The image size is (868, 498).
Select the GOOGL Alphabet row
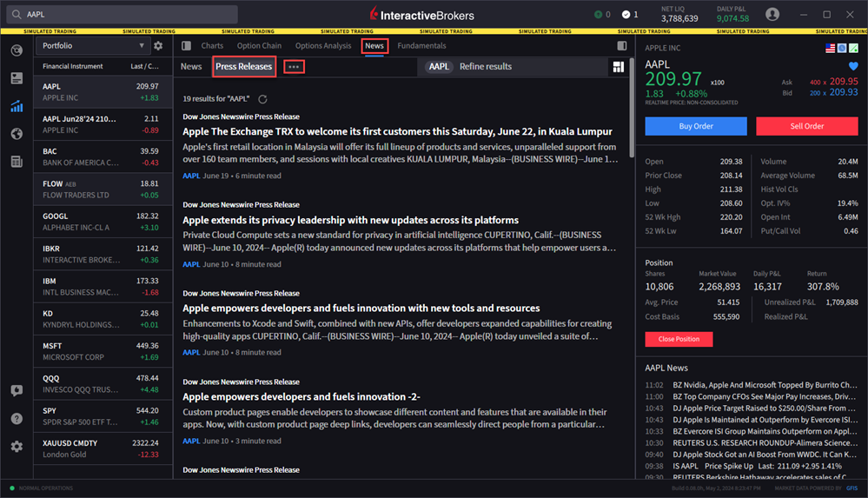click(x=103, y=222)
